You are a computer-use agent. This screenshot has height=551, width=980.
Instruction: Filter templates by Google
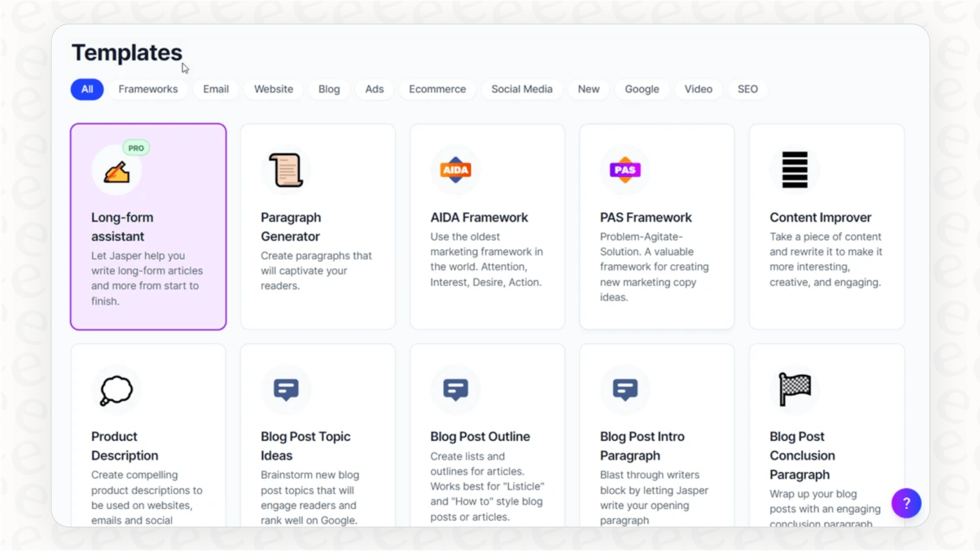pyautogui.click(x=642, y=89)
